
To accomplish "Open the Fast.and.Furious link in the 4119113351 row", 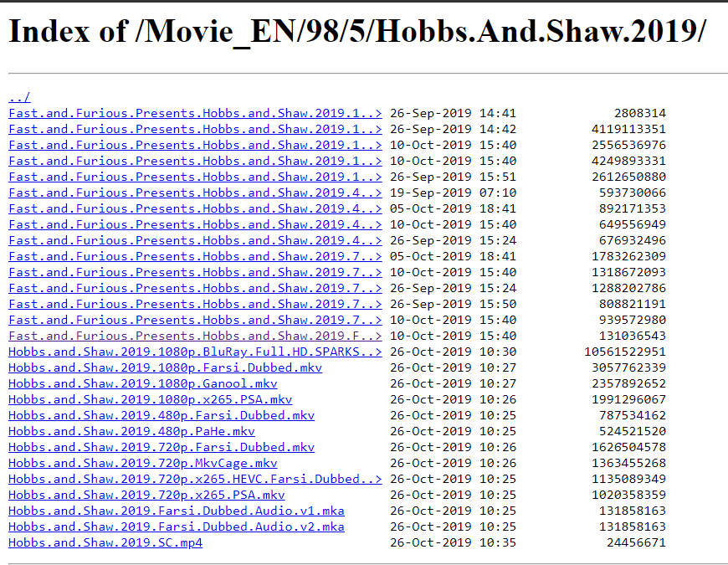I will (x=195, y=129).
